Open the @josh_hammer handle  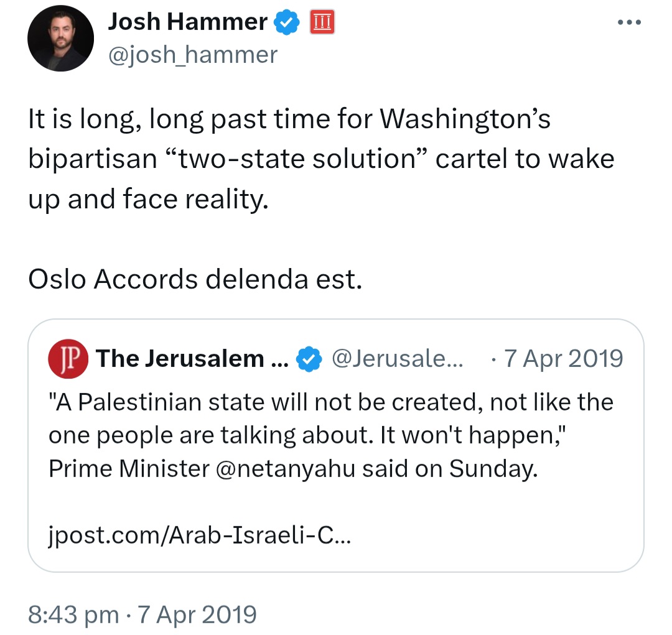pos(193,55)
